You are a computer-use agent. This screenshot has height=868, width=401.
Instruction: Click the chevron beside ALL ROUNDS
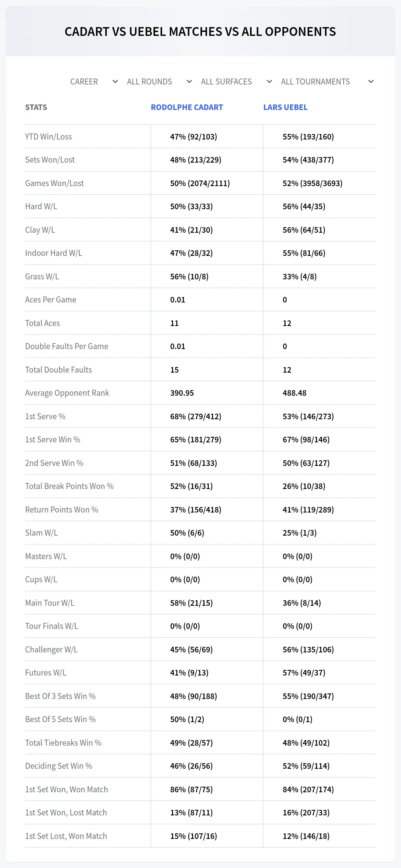click(x=189, y=82)
